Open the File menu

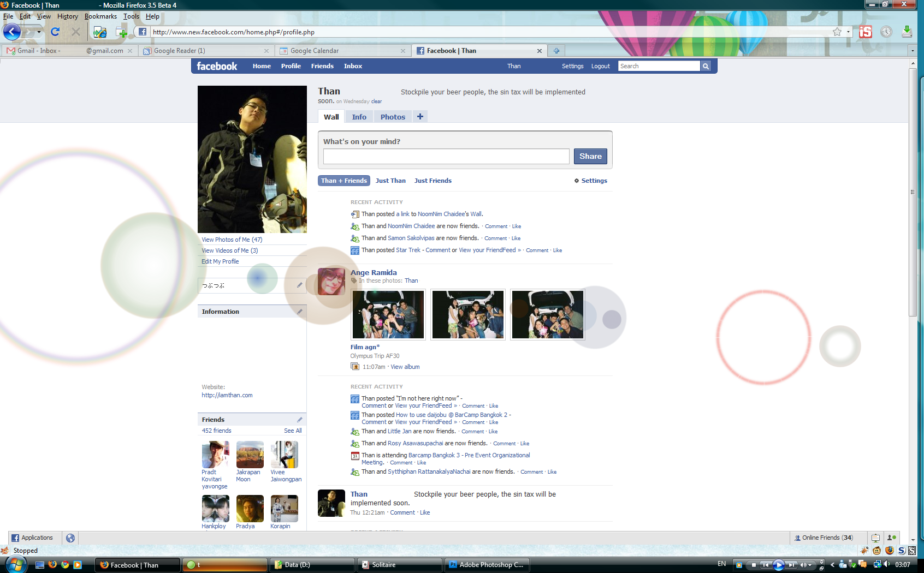[8, 16]
